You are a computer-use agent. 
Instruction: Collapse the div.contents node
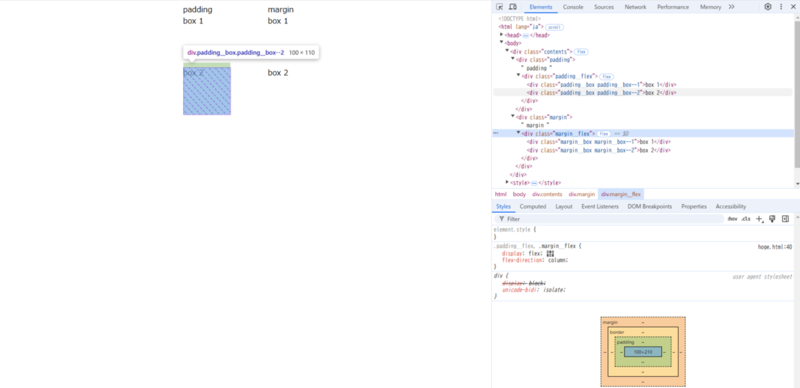tap(507, 51)
